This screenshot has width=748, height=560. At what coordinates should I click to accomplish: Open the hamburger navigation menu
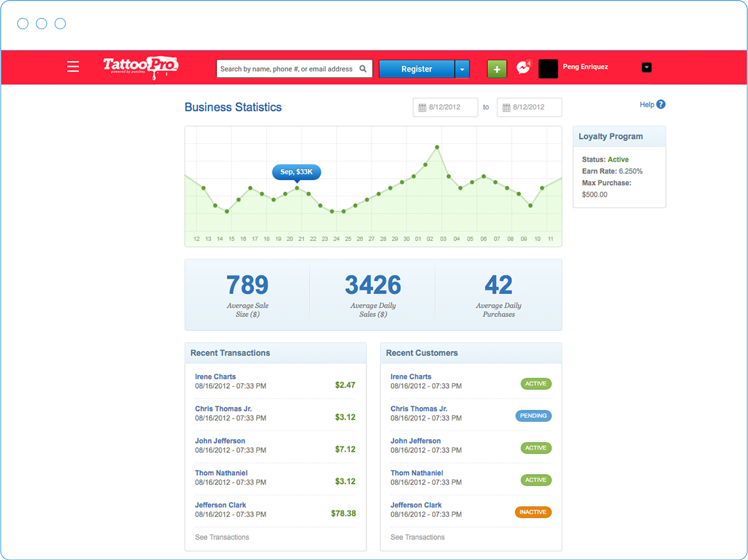pyautogui.click(x=73, y=67)
